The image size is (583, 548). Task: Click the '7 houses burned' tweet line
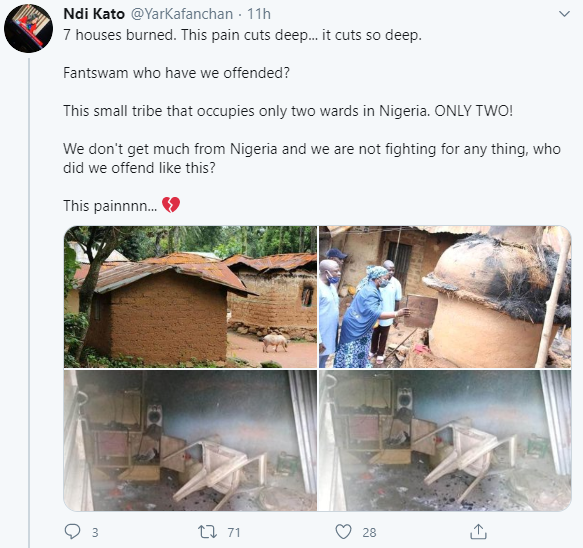tap(242, 35)
